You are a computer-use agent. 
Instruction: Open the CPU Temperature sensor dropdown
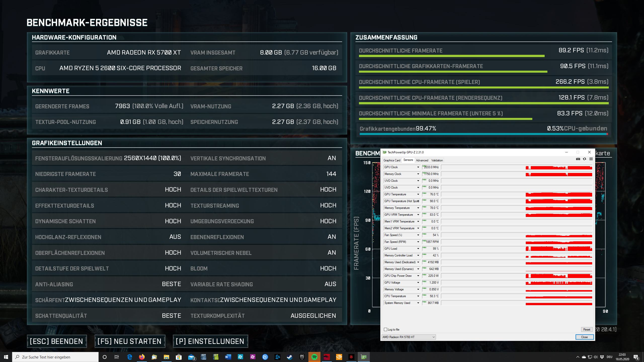tap(418, 296)
